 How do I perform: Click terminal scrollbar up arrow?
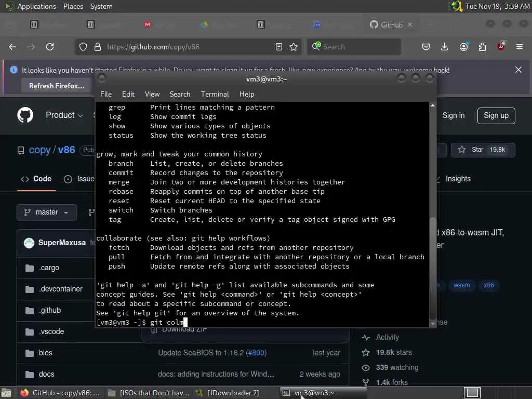pos(433,105)
